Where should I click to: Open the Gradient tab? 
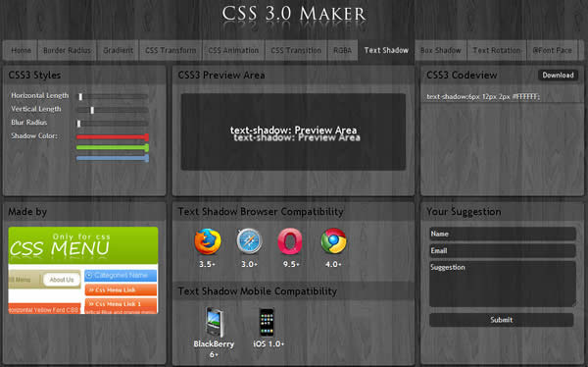(x=119, y=50)
